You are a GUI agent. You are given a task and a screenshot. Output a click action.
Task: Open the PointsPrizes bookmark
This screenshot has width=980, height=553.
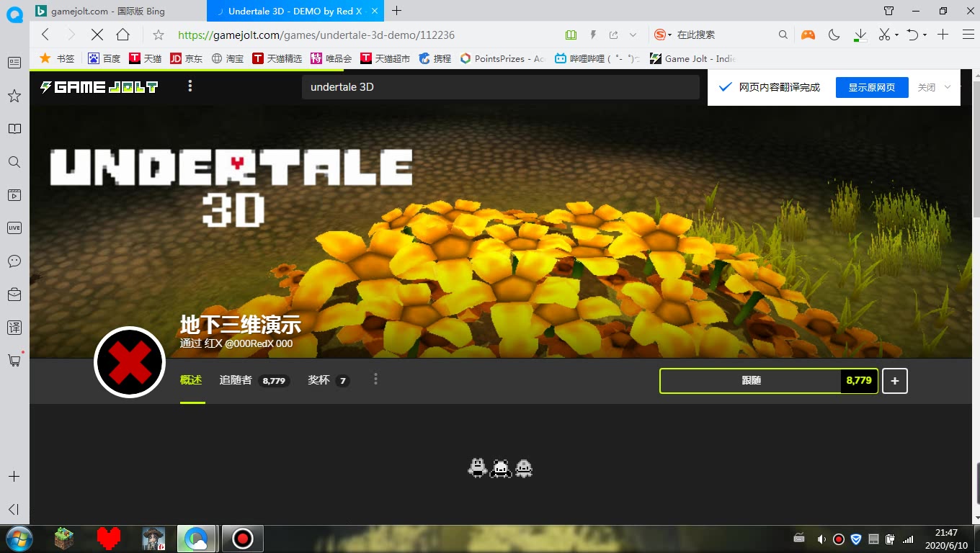[502, 58]
